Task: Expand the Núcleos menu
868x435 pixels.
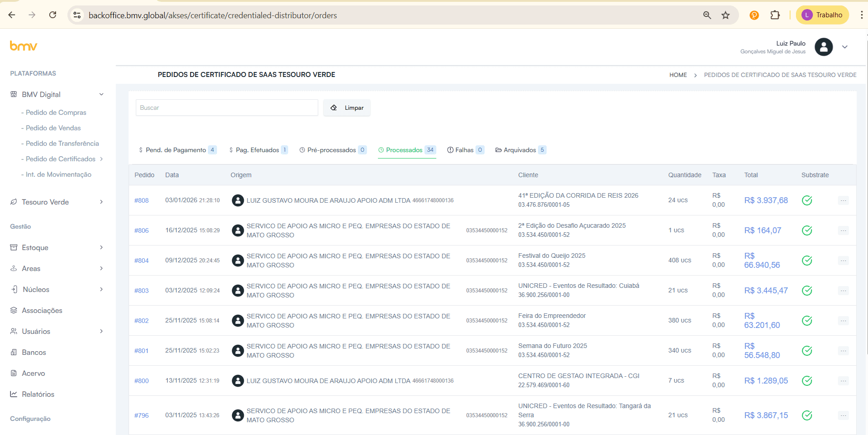Action: coord(57,289)
